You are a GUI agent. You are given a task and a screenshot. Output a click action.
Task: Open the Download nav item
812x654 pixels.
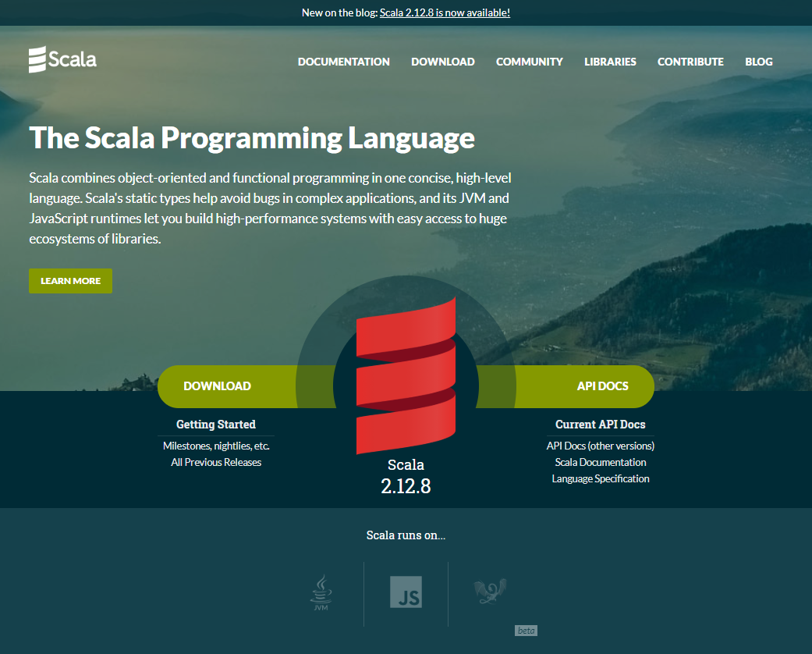click(443, 62)
